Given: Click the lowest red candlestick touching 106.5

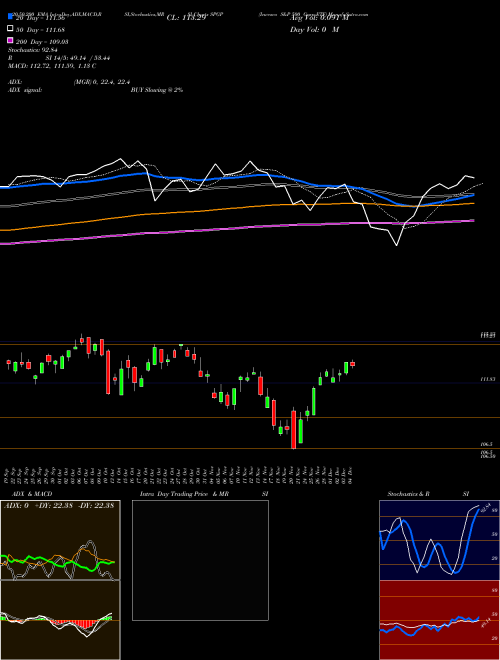Looking at the screenshot, I should point(294,428).
